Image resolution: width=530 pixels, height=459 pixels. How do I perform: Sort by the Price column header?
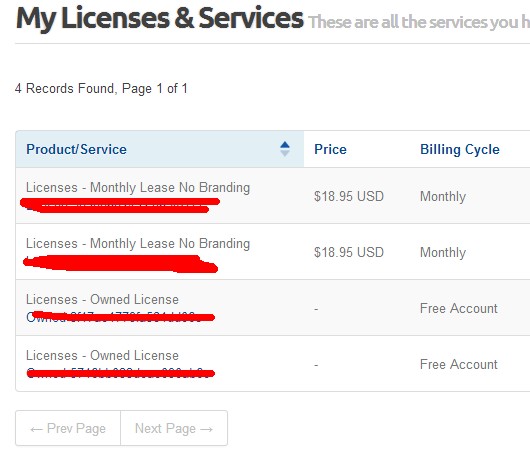[330, 149]
